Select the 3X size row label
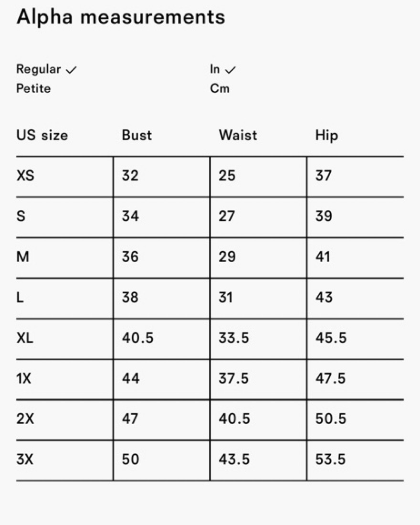This screenshot has width=420, height=525. click(x=25, y=460)
